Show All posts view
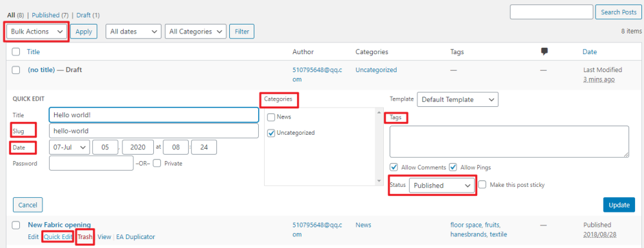The height and width of the screenshot is (248, 644). [12, 15]
